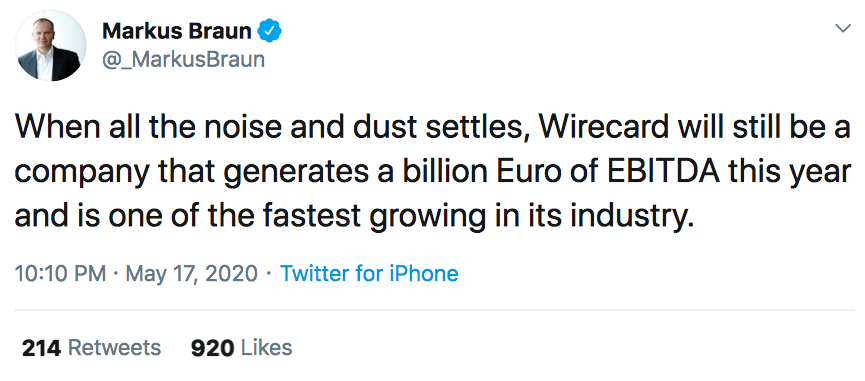865x381 pixels.
Task: View the list of 920 Likes
Action: coord(241,348)
